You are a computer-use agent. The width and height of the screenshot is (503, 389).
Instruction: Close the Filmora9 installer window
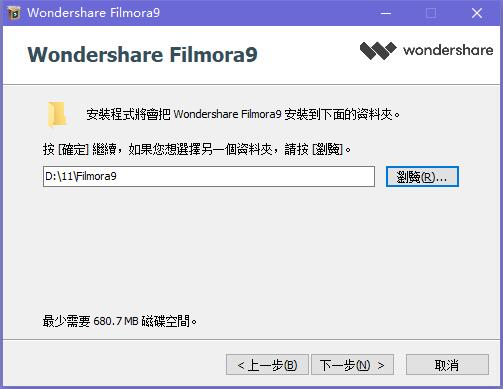(x=477, y=13)
